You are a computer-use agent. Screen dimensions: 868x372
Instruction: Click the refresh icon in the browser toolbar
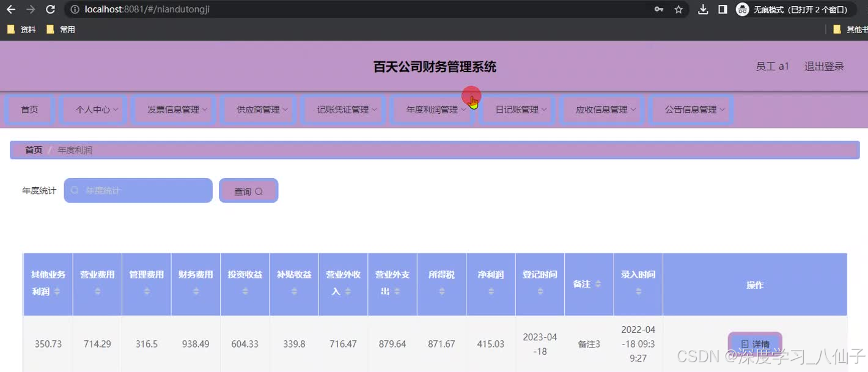pos(50,9)
